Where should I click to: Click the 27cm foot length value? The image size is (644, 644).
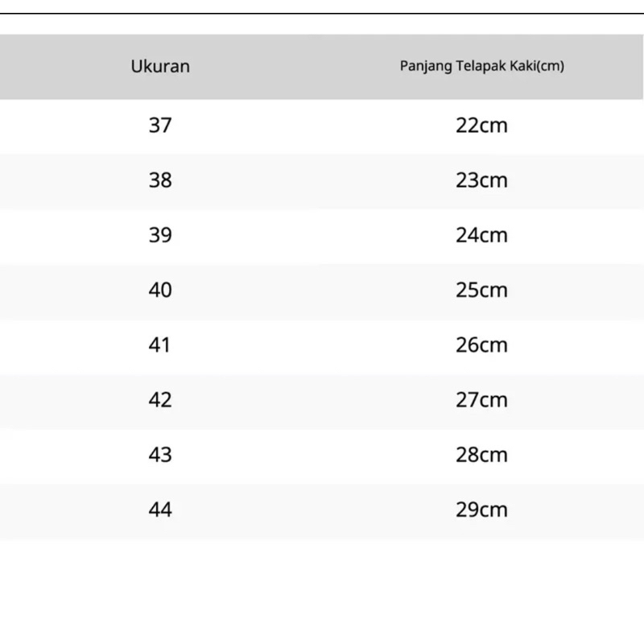point(481,399)
